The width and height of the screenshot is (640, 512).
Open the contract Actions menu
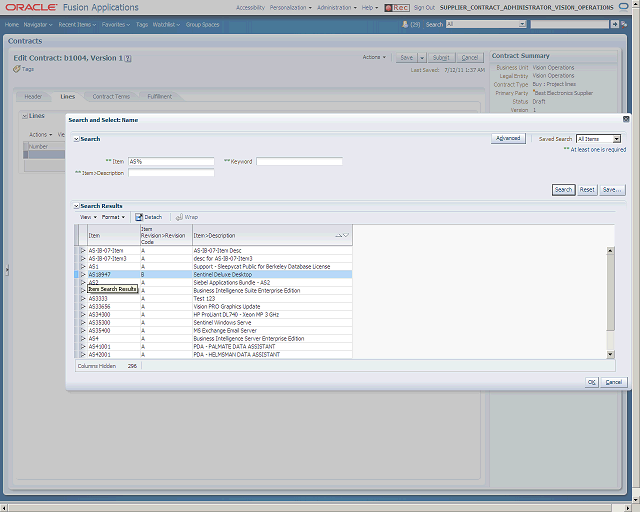[374, 57]
